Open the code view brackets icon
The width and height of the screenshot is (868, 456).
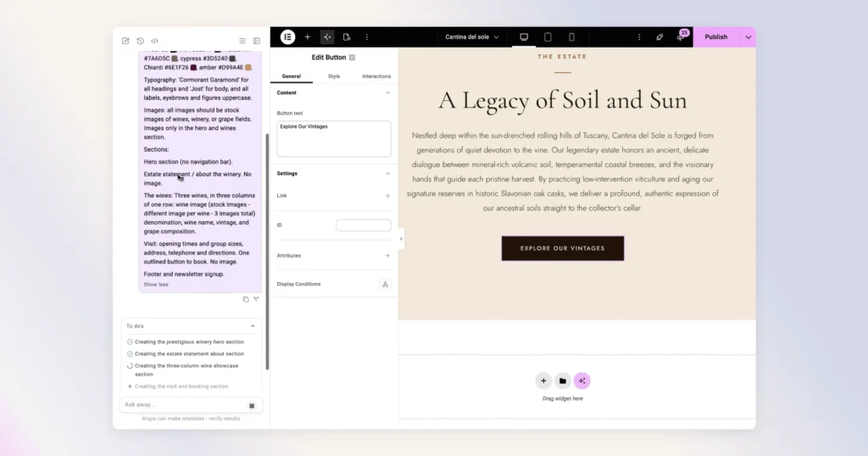(154, 41)
